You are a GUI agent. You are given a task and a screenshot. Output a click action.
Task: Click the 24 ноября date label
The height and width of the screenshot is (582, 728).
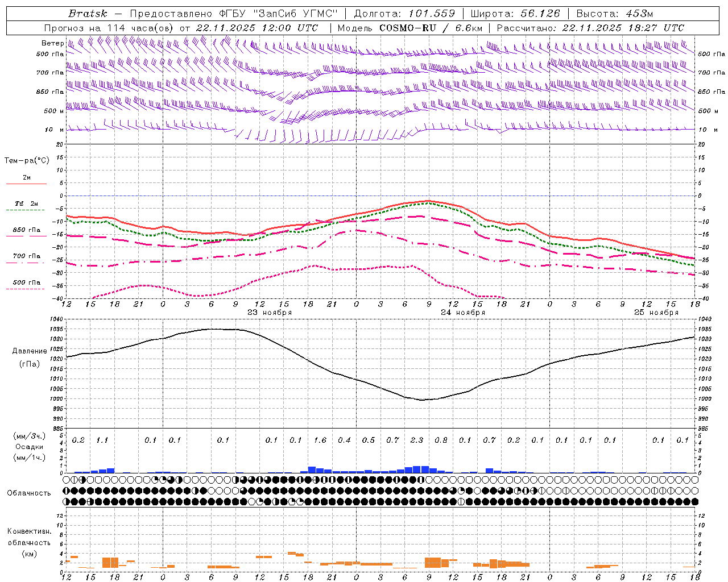[463, 313]
